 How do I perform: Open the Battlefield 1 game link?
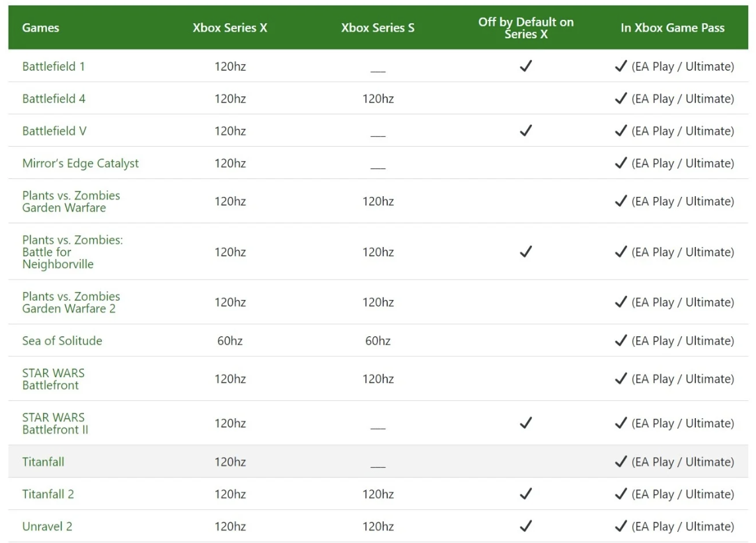click(54, 67)
